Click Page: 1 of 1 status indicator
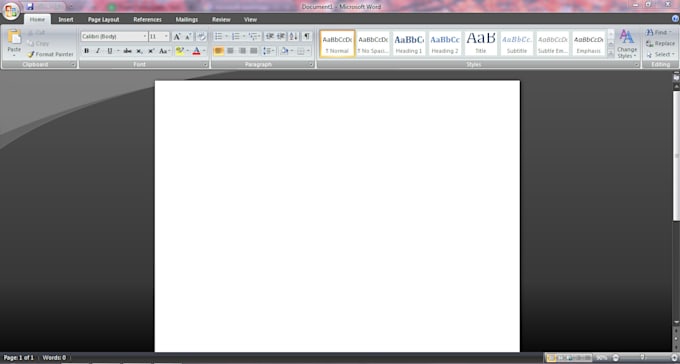 tap(19, 358)
